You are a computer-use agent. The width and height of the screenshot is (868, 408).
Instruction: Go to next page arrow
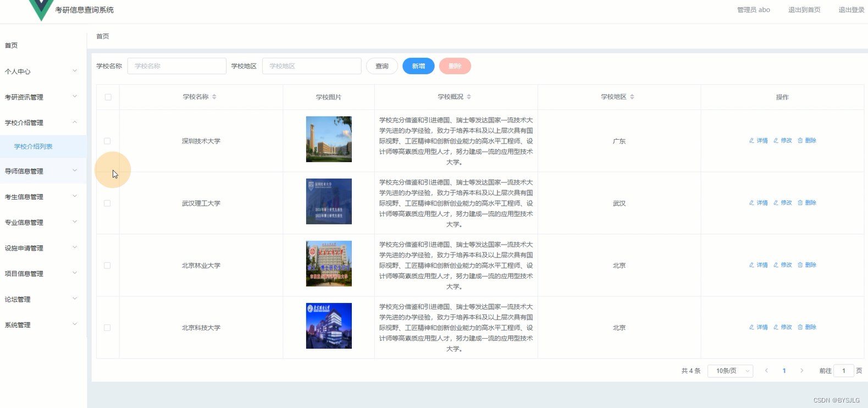[x=802, y=371]
